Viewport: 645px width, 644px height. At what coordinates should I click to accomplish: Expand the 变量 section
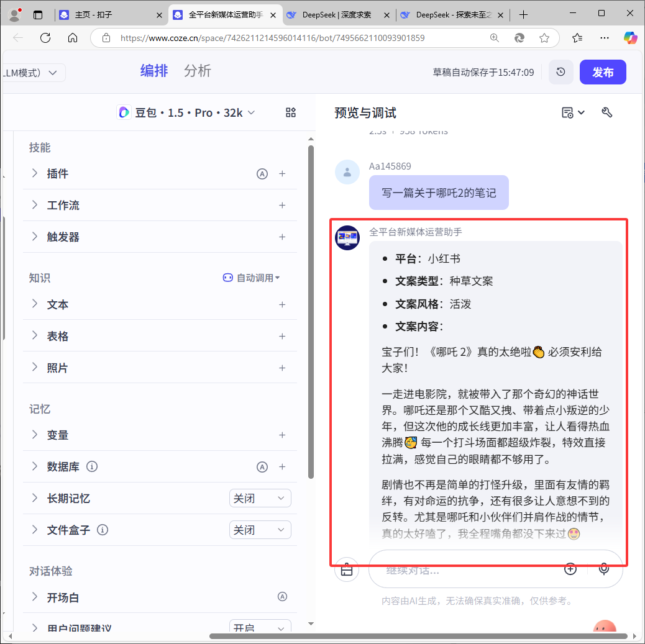pyautogui.click(x=35, y=434)
